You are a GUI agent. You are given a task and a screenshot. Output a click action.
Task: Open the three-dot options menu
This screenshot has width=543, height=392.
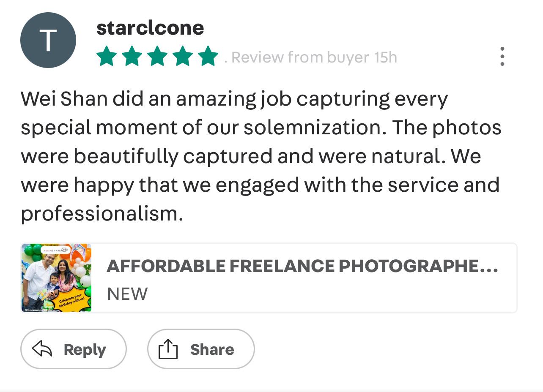tap(502, 57)
